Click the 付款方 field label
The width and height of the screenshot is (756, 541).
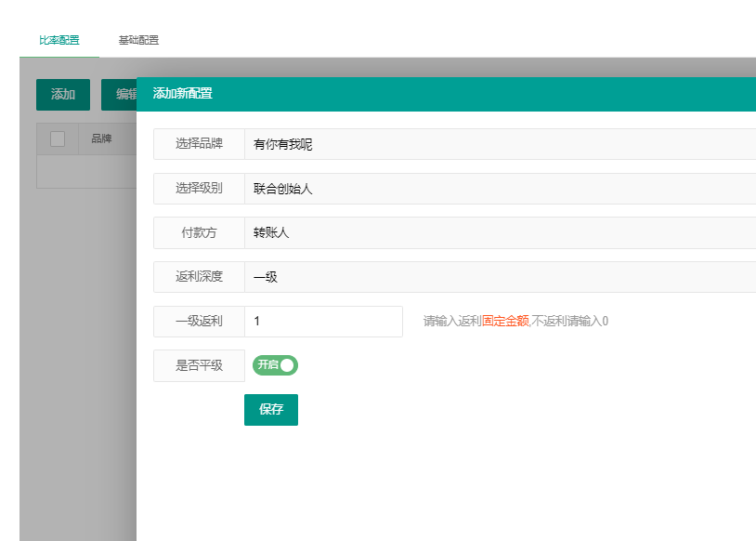[x=199, y=232]
